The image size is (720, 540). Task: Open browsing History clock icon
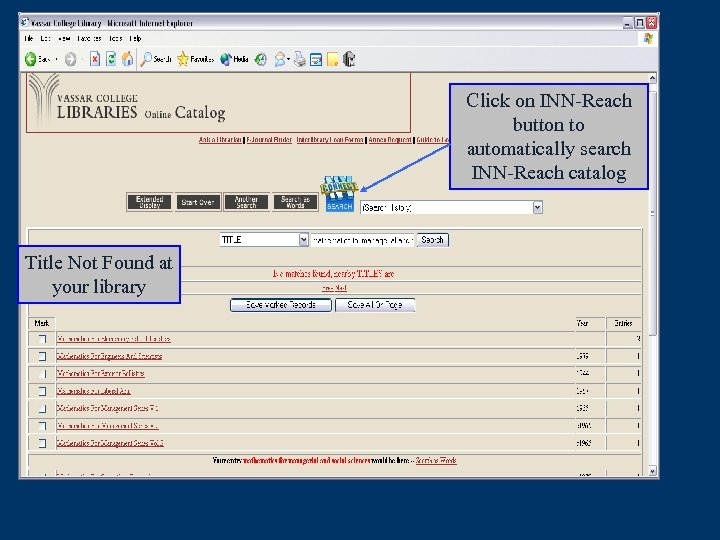point(260,59)
